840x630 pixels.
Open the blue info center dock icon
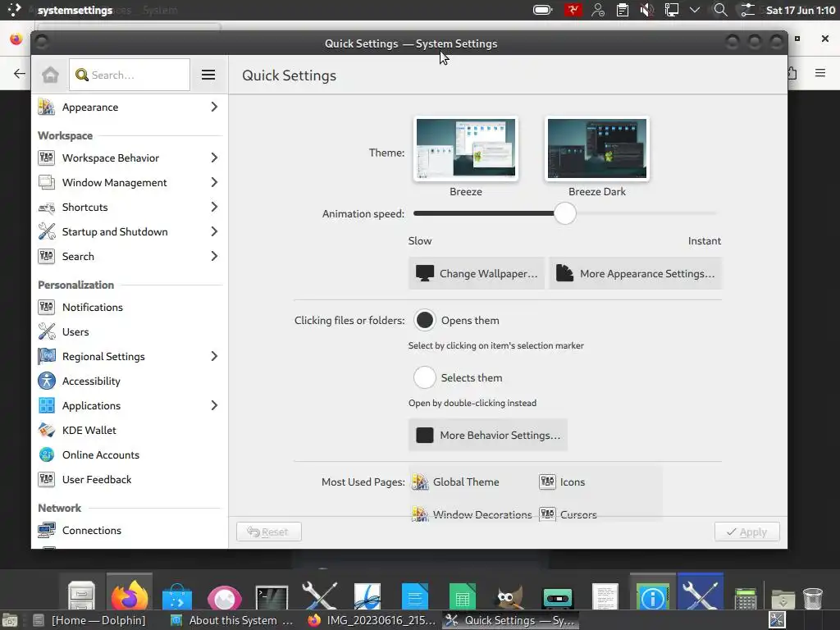(x=652, y=597)
